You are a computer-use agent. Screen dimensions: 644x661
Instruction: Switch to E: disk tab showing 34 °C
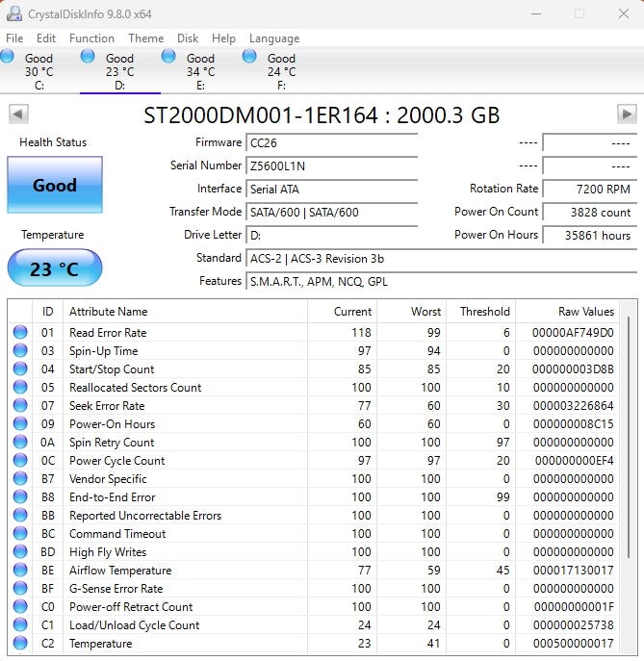click(201, 71)
